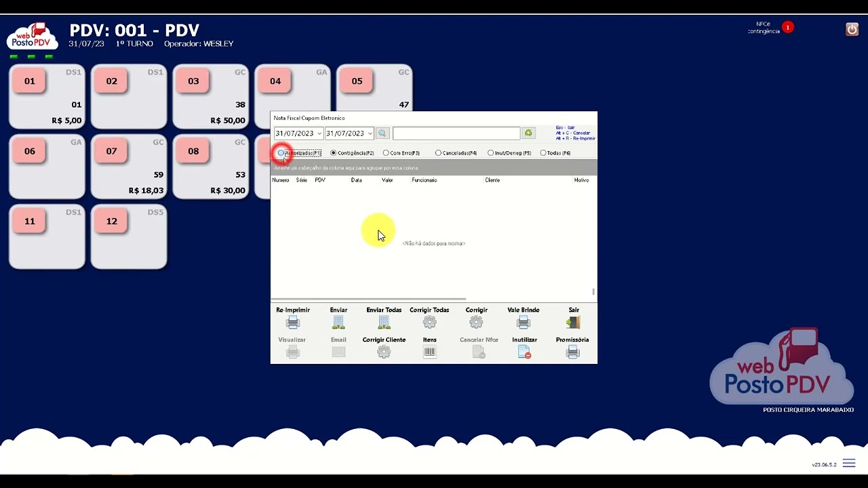The width and height of the screenshot is (868, 488).
Task: Click the red power icon at top right
Action: [x=852, y=29]
